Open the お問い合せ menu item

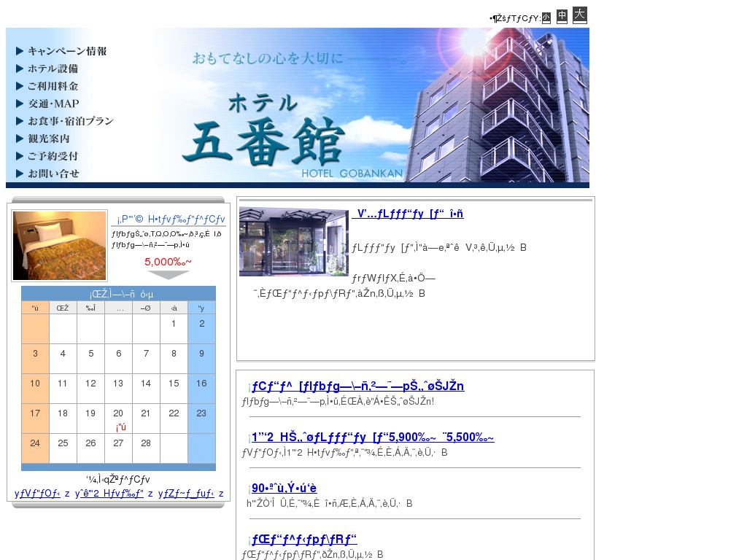coord(47,174)
